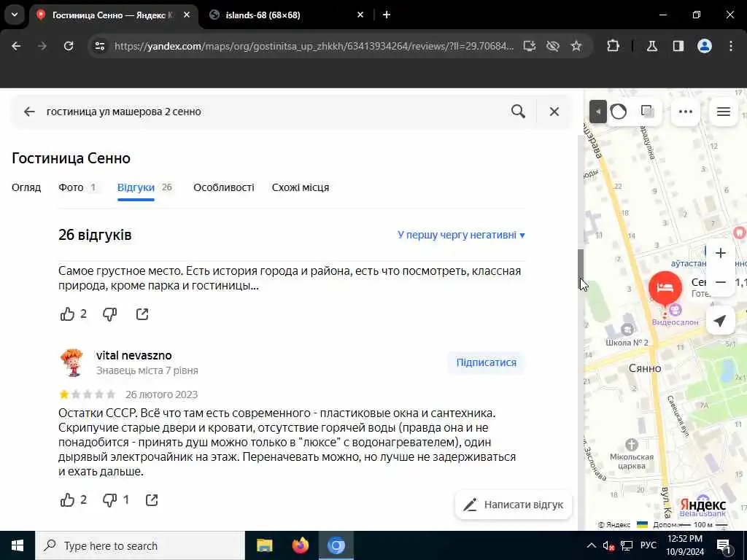Close the islands-68 tab
Screen dimensions: 747x560
click(x=360, y=15)
